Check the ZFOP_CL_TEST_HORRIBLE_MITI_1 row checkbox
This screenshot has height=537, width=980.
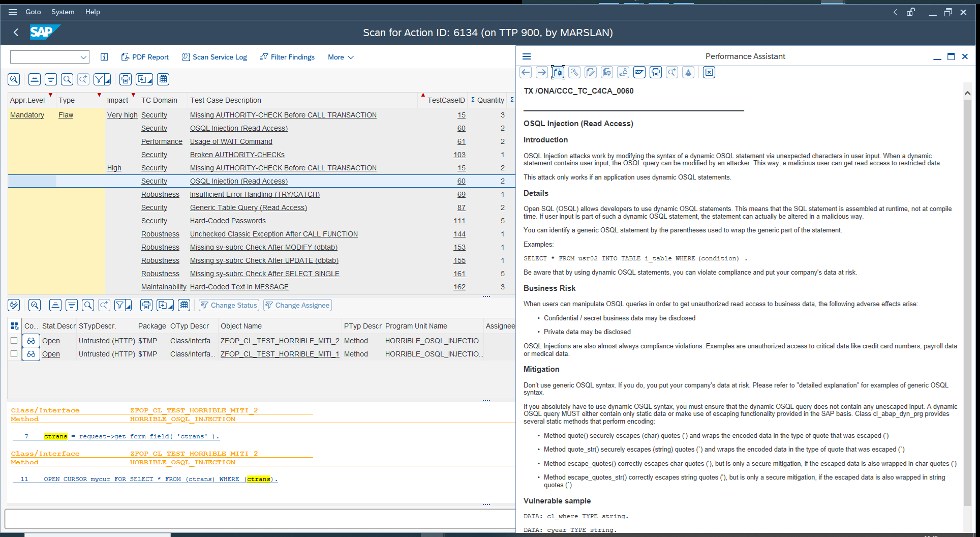(x=14, y=354)
